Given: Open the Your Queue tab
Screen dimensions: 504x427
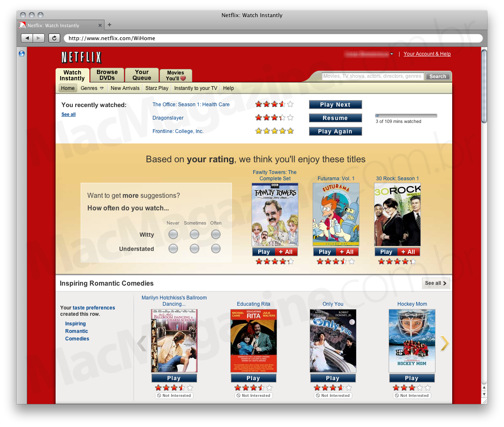Looking at the screenshot, I should coord(142,75).
